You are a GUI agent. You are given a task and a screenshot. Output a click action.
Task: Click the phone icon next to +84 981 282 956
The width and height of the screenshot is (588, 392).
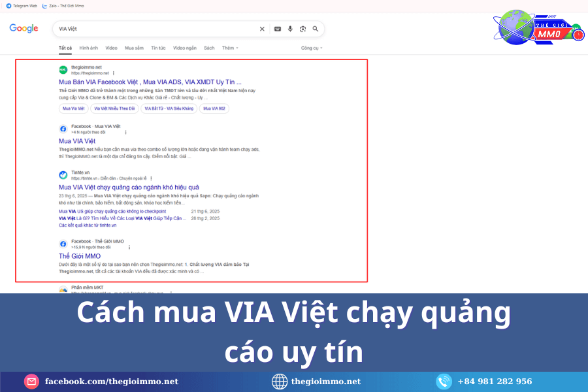coord(444,382)
